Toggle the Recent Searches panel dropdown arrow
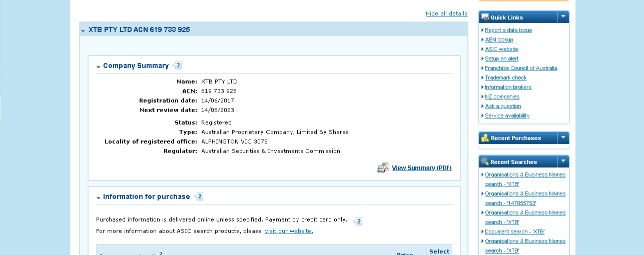 click(563, 161)
